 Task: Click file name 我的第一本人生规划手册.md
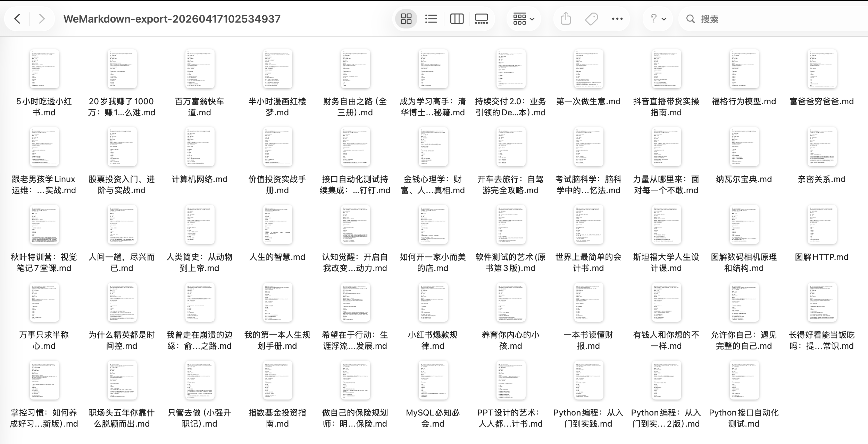[x=277, y=340]
